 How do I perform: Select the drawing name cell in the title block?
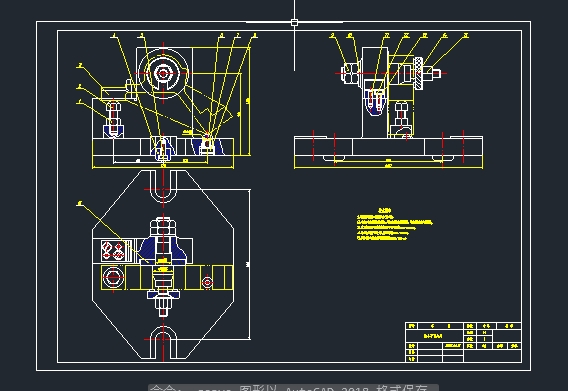pos(434,336)
